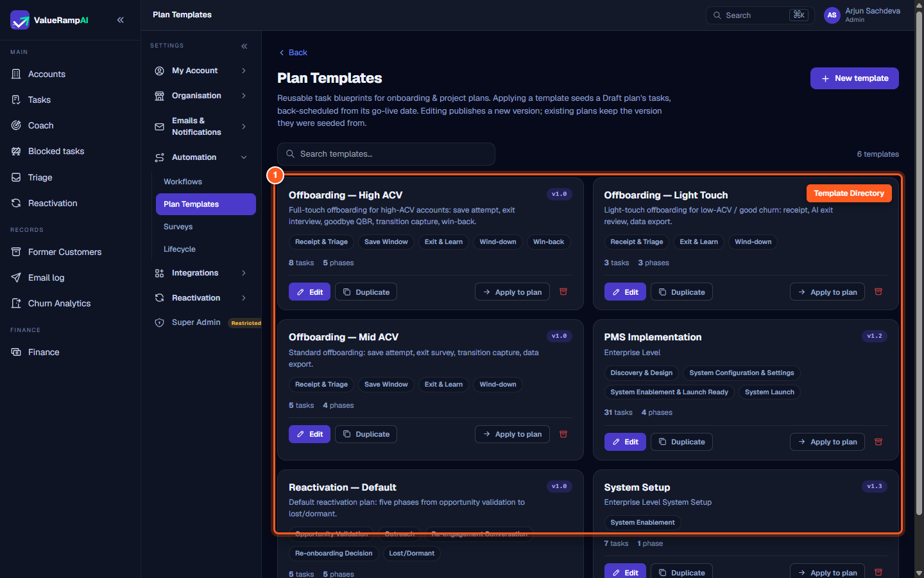This screenshot has height=578, width=924.
Task: Click the Re-onboarding Decision tag
Action: (334, 554)
